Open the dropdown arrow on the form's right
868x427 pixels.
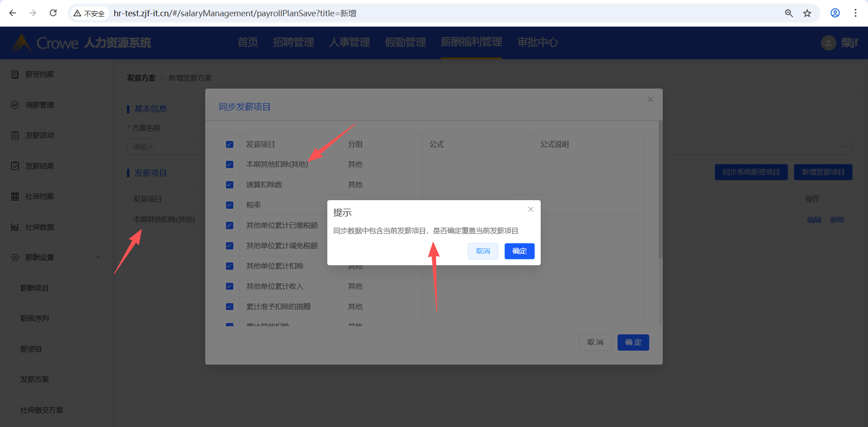(x=843, y=147)
